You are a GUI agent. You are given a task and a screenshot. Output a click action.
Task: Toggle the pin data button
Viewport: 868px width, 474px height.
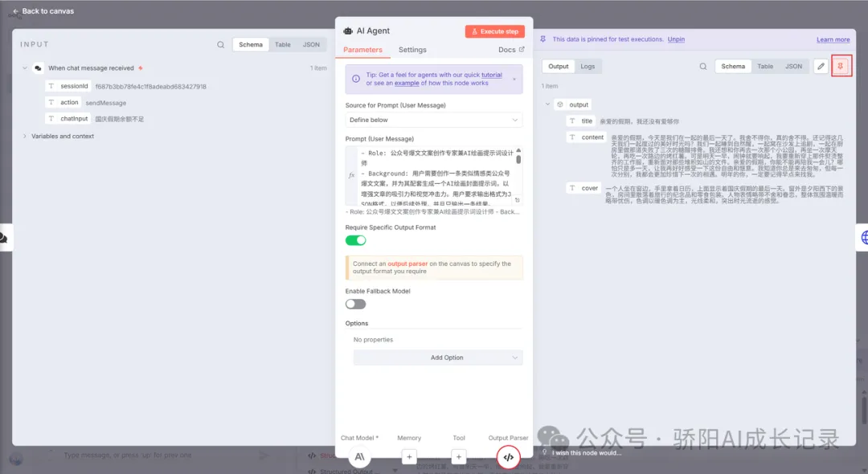[841, 67]
